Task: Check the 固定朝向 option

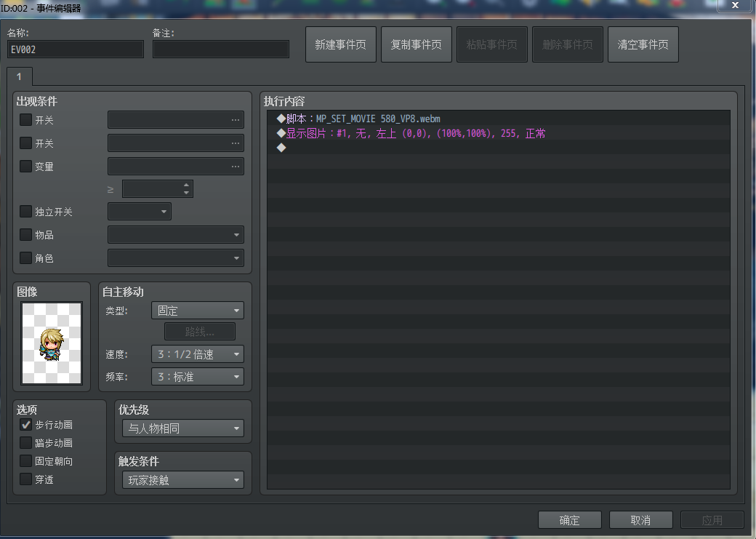Action: pyautogui.click(x=25, y=461)
